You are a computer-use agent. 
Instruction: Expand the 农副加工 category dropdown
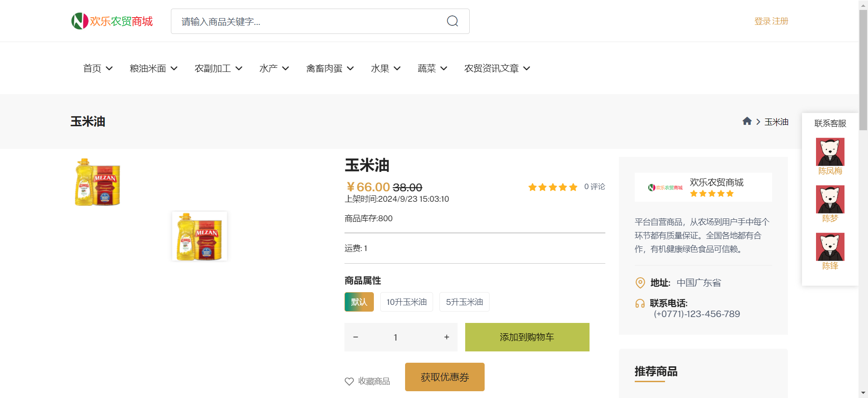point(218,68)
